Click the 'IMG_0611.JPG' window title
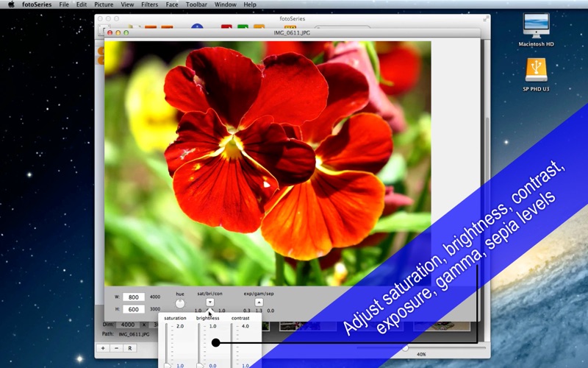Screen dimensions: 588x368 click(x=292, y=32)
